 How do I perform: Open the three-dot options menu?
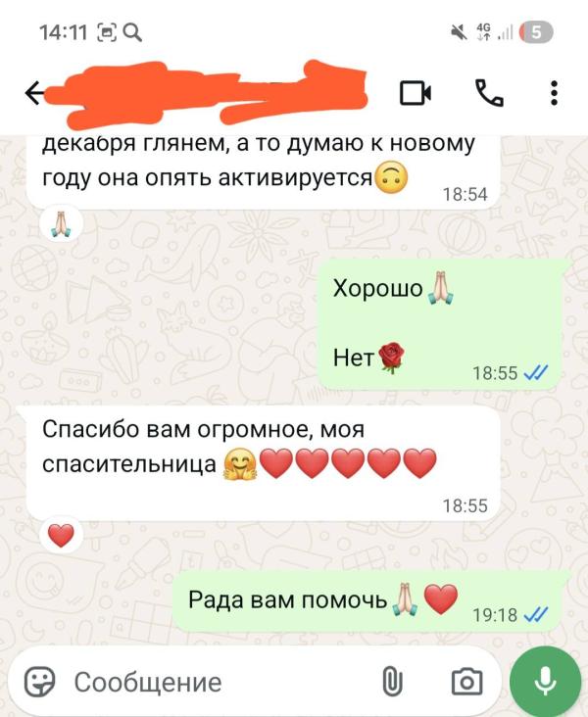point(554,93)
